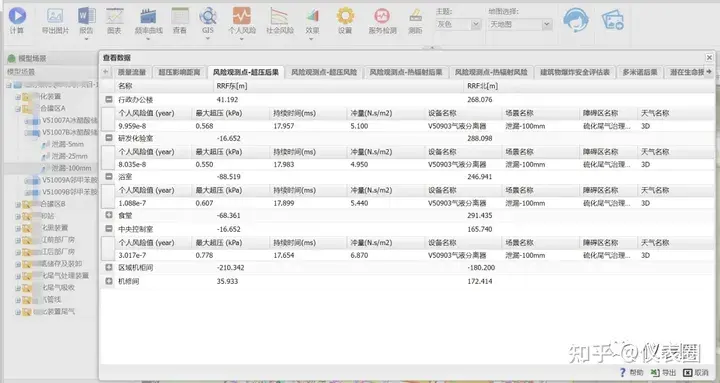Click max overpressure value 0.778
Screen dimensions: 720x383
coord(204,255)
